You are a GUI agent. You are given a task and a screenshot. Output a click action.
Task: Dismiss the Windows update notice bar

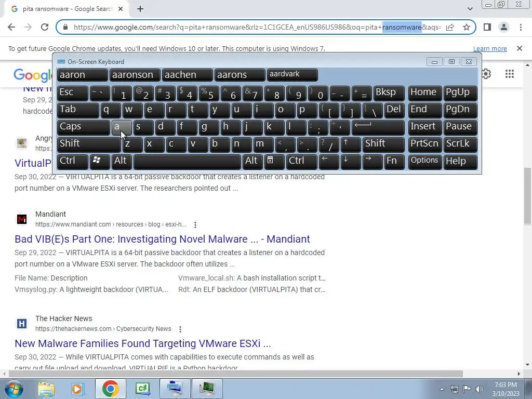tap(519, 48)
